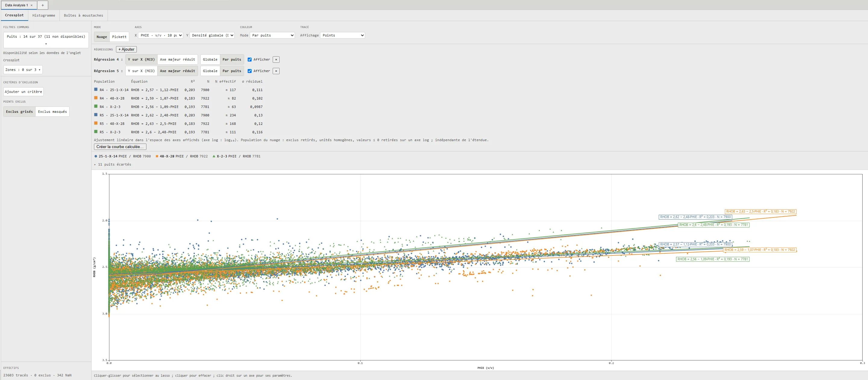The width and height of the screenshot is (868, 380).
Task: Click + Ajouter regression button
Action: coord(126,49)
